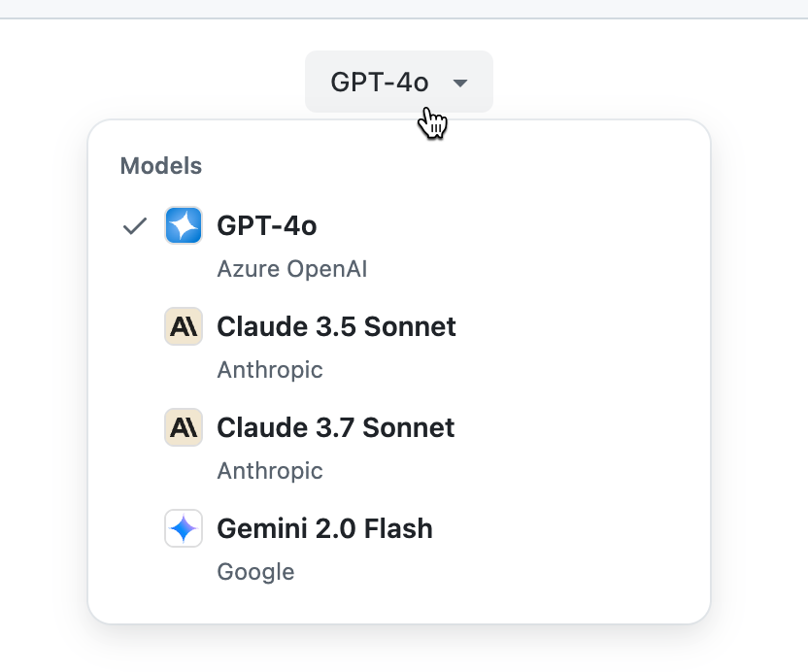This screenshot has height=672, width=808.
Task: Click the Google provider label under Gemini
Action: (255, 571)
